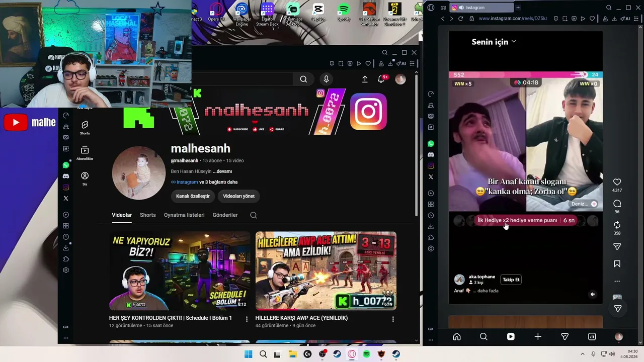The width and height of the screenshot is (644, 362).
Task: Open the options menu for the Schedule I video
Action: pyautogui.click(x=247, y=319)
